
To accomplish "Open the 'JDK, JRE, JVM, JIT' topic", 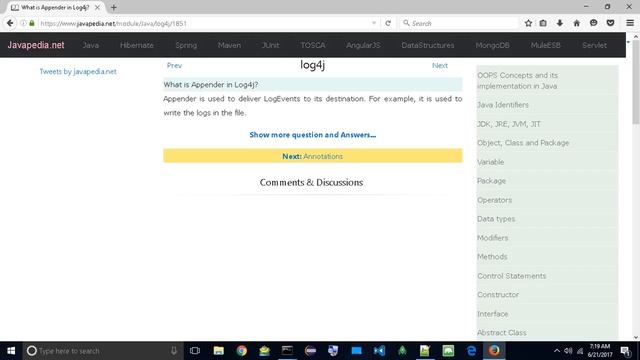I will 509,124.
